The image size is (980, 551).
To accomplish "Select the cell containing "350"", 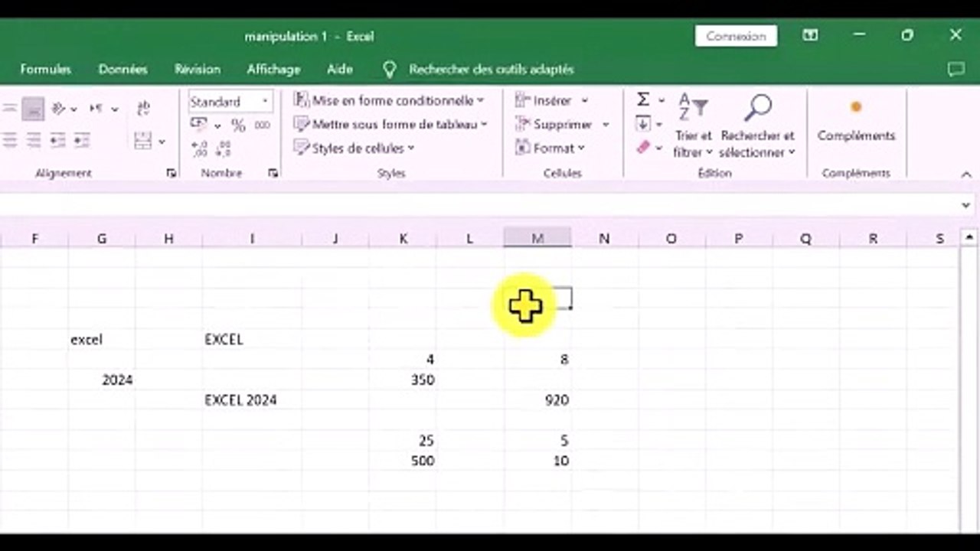I will point(403,380).
